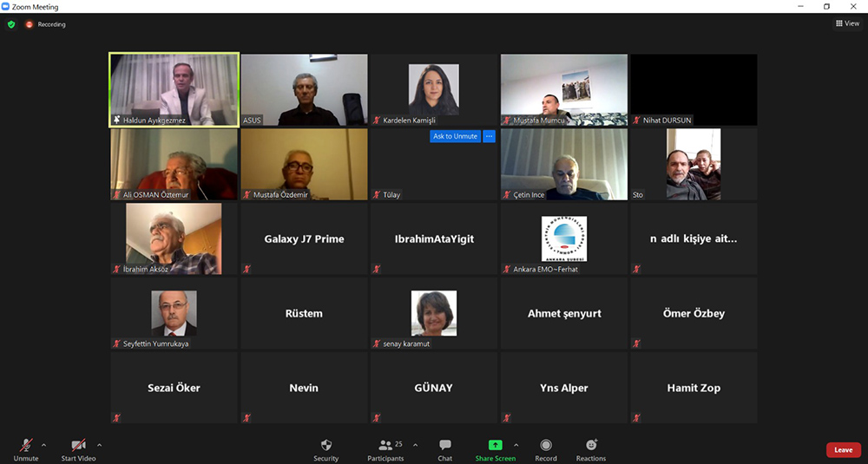Open the View layout menu
Image resolution: width=868 pixels, height=464 pixels.
click(847, 23)
